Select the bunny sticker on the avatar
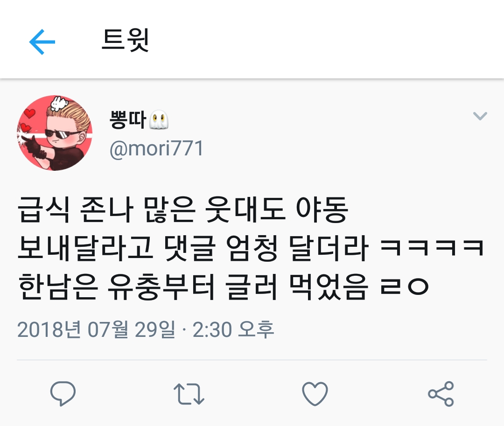 click(59, 103)
